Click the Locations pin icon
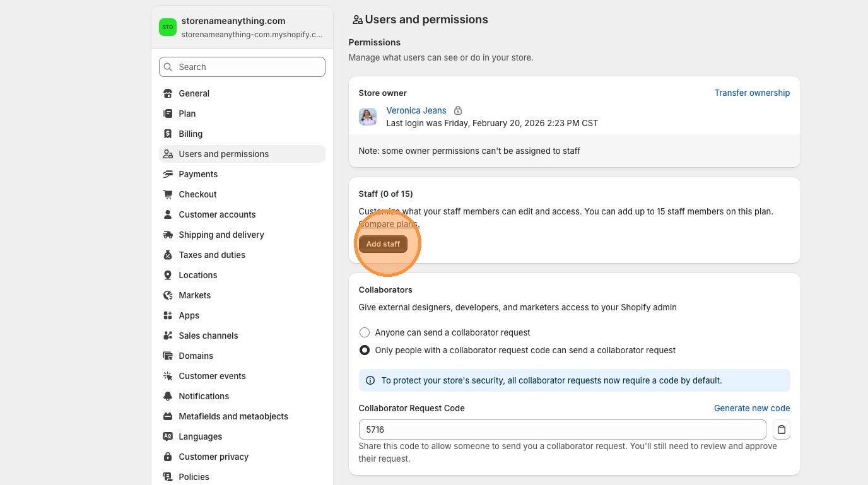 (x=168, y=275)
